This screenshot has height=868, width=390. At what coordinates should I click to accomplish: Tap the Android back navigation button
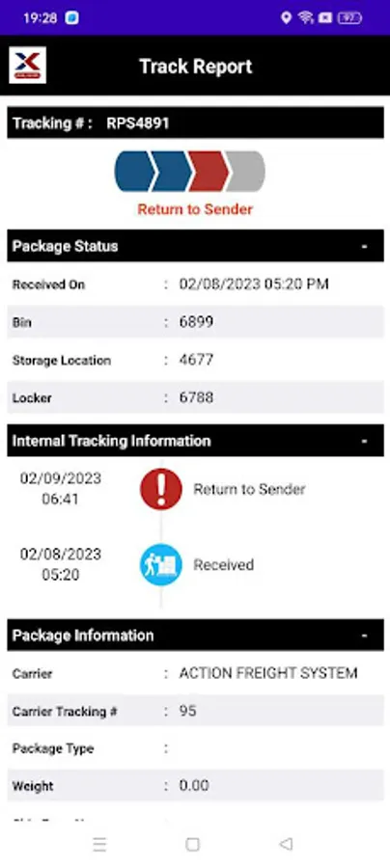point(286,844)
